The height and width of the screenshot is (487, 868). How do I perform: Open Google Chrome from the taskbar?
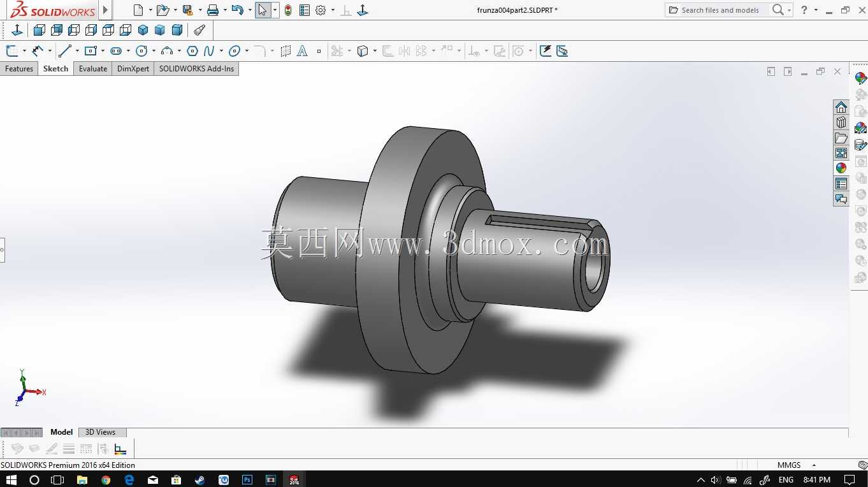pos(106,479)
